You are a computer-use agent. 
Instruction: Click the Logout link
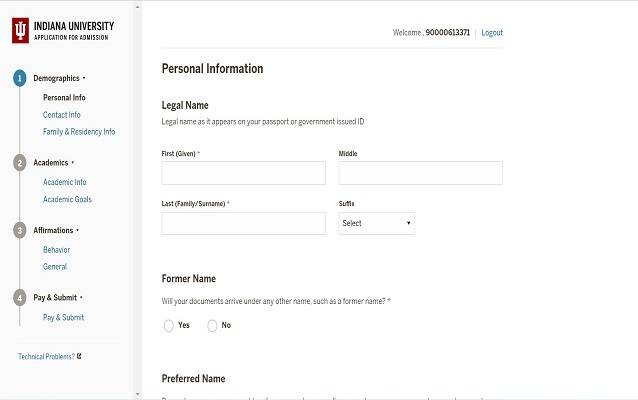[x=492, y=33]
